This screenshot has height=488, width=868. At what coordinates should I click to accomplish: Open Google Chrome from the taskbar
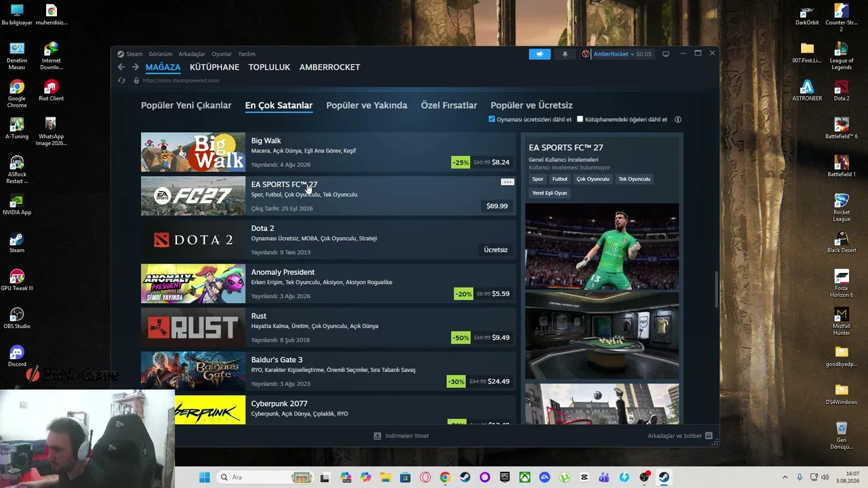pos(445,478)
